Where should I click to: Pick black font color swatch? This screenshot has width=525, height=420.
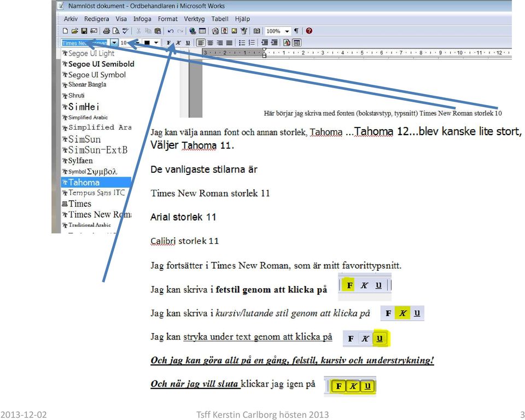(147, 43)
